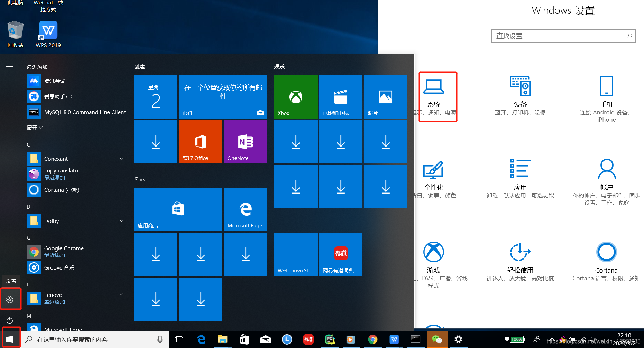Click the 创建 tile group heading
The height and width of the screenshot is (348, 644).
point(139,66)
